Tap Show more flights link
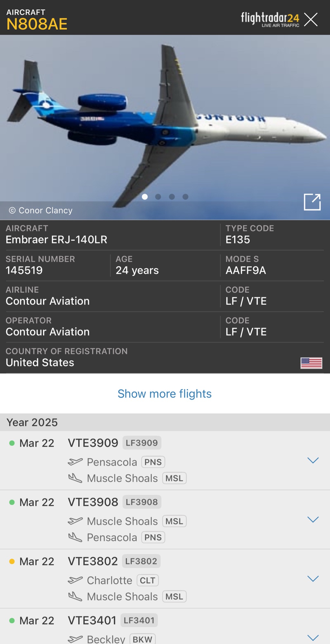 (165, 394)
